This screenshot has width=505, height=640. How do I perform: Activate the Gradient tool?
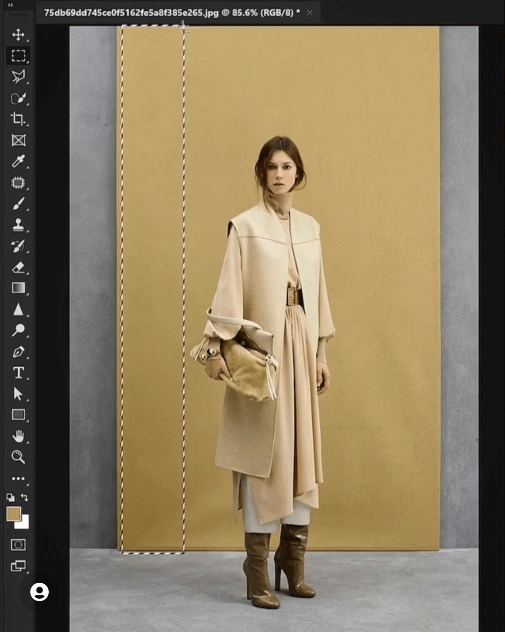click(x=18, y=288)
